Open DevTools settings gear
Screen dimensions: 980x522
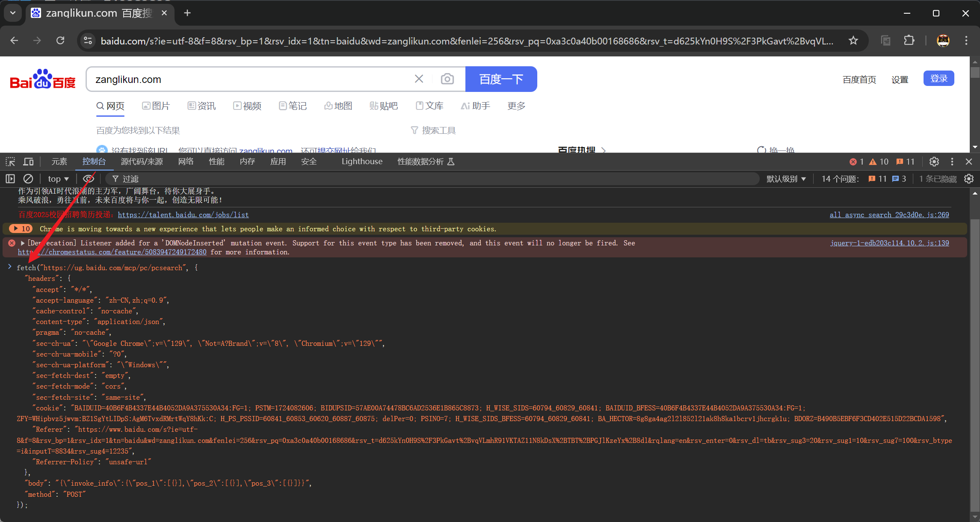click(934, 162)
